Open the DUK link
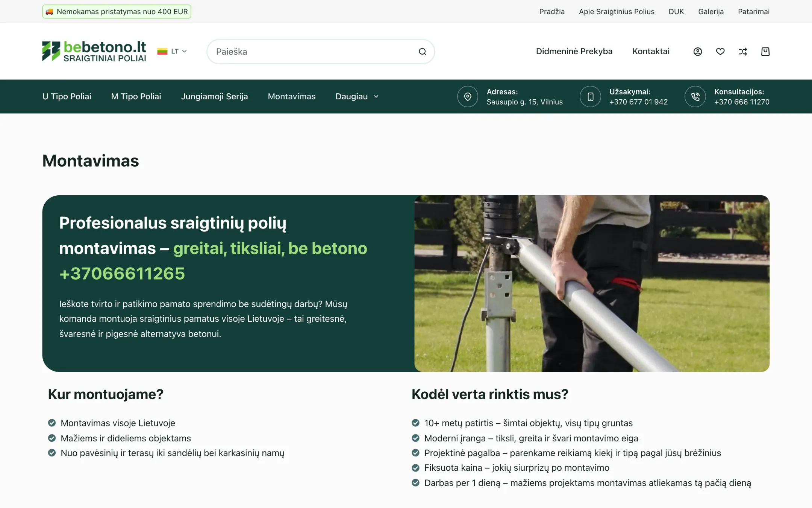The height and width of the screenshot is (508, 812). click(x=676, y=12)
